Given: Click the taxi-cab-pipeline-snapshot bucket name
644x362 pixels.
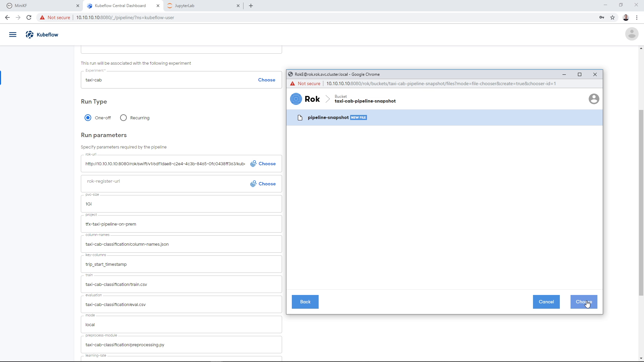Looking at the screenshot, I should [x=365, y=101].
